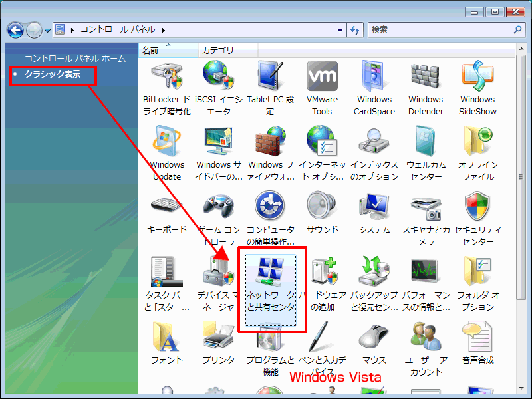Expand root breadcrumb arrow before コントロール パネル
The image size is (532, 399).
(x=72, y=30)
